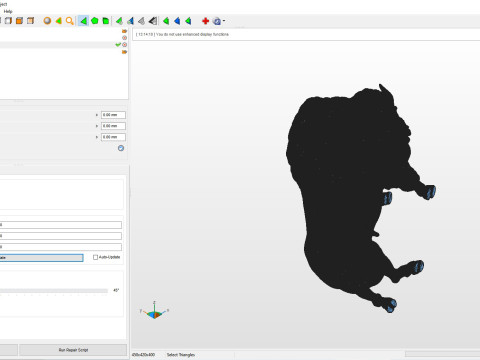Image resolution: width=480 pixels, height=360 pixels.
Task: Click the third 0.00 mm input field
Action: (x=113, y=137)
